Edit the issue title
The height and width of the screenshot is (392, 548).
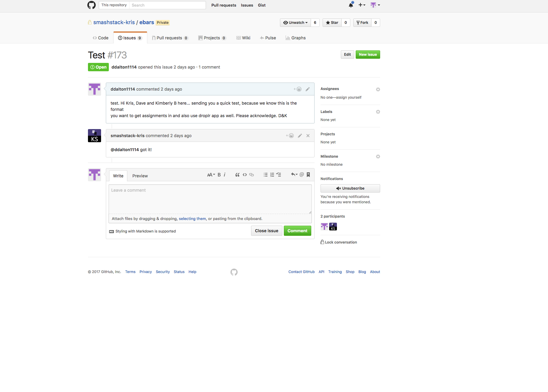pyautogui.click(x=347, y=55)
